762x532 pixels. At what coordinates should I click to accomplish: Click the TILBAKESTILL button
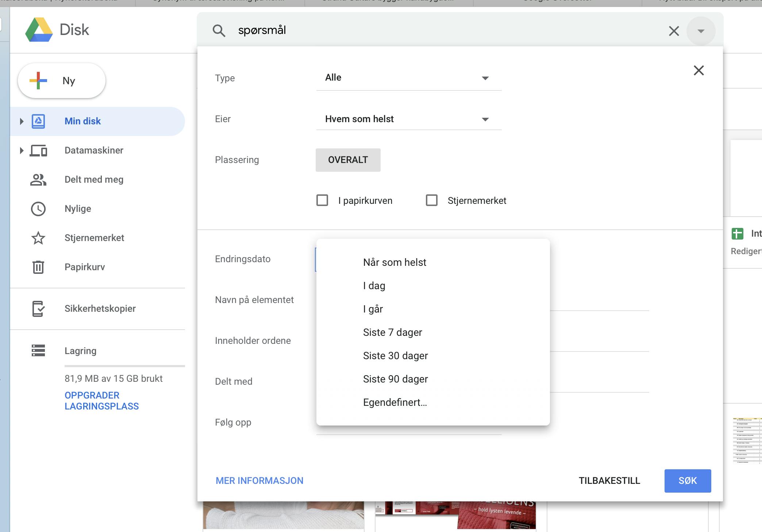[609, 481]
